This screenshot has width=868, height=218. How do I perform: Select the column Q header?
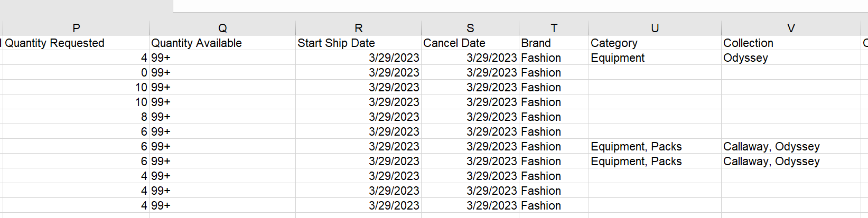point(222,28)
